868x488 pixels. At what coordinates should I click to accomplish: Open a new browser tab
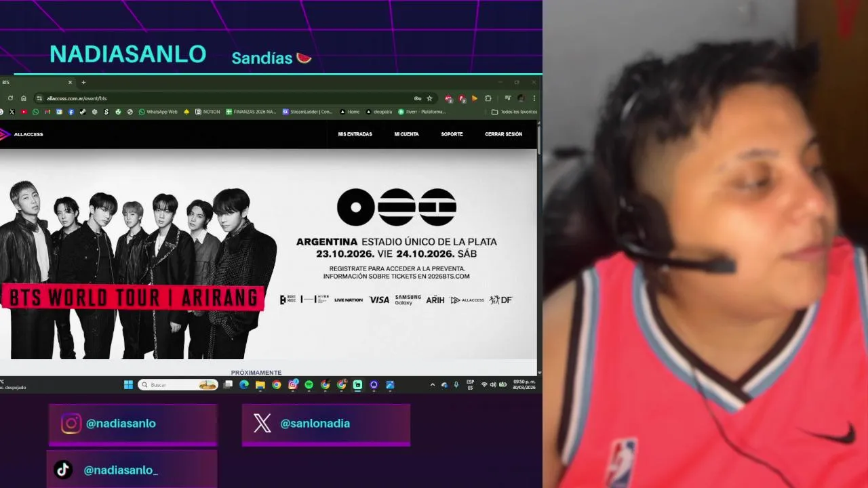tap(83, 83)
